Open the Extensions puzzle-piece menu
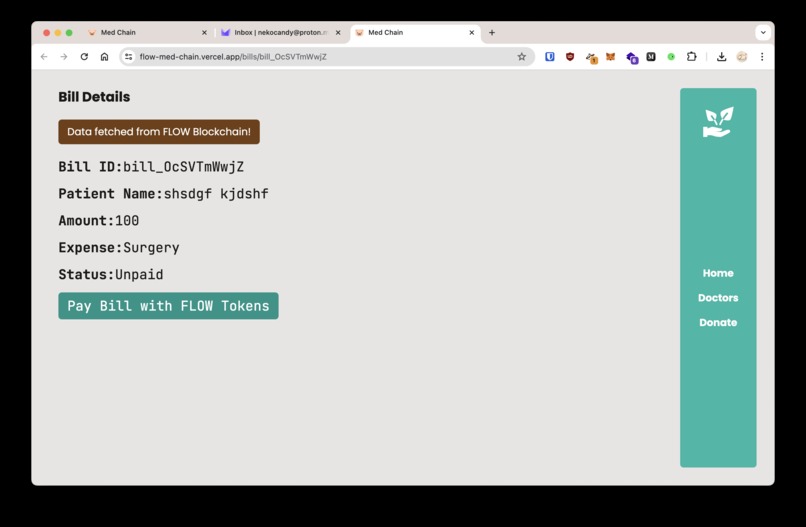This screenshot has width=806, height=527. click(x=691, y=57)
